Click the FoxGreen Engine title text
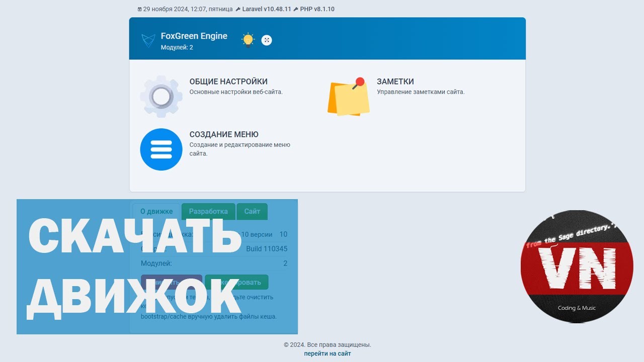The width and height of the screenshot is (644, 362). pyautogui.click(x=194, y=36)
